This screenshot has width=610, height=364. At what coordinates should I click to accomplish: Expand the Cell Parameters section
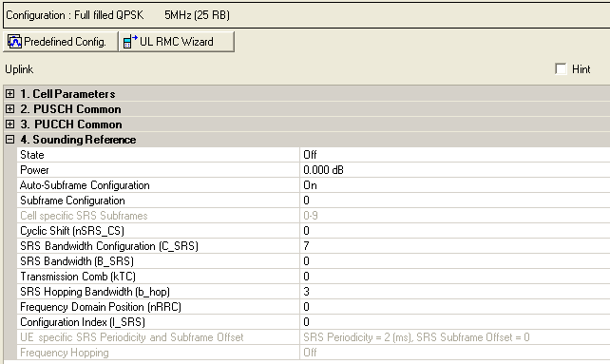coord(10,94)
